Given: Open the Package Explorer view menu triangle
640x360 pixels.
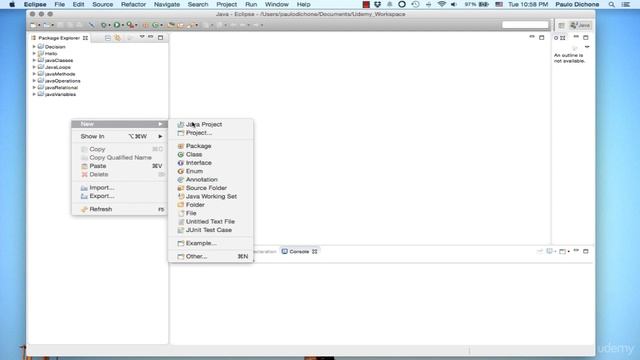Looking at the screenshot, I should (x=142, y=37).
